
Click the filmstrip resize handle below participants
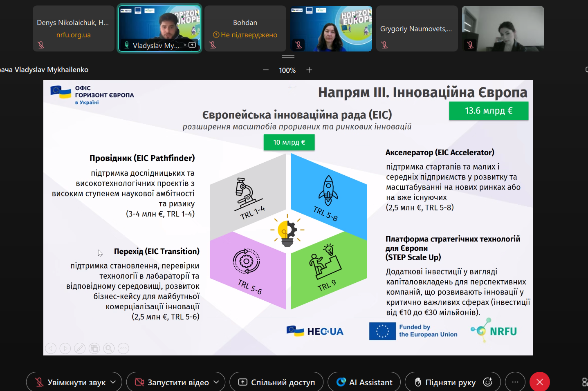288,57
